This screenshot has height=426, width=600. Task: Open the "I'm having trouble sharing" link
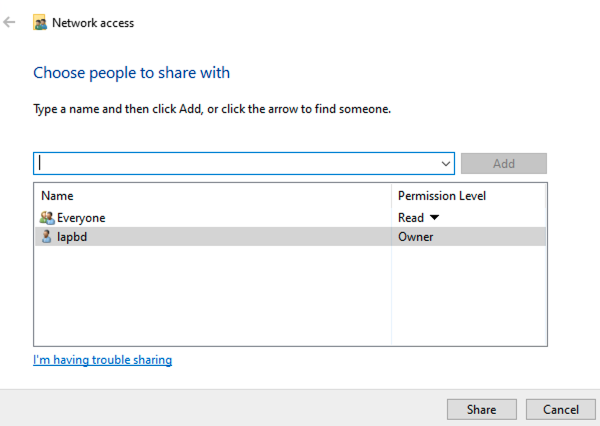pyautogui.click(x=102, y=360)
